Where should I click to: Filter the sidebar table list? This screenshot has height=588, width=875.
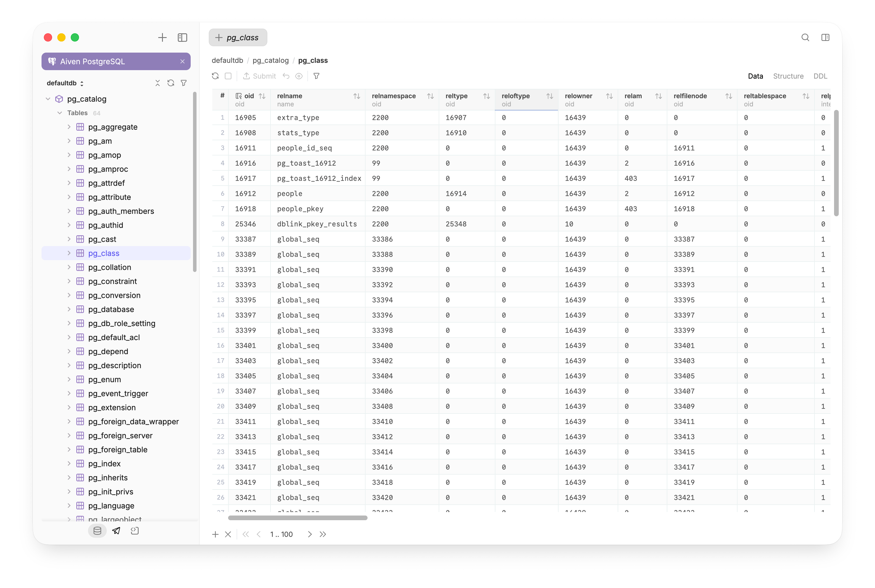click(x=184, y=83)
